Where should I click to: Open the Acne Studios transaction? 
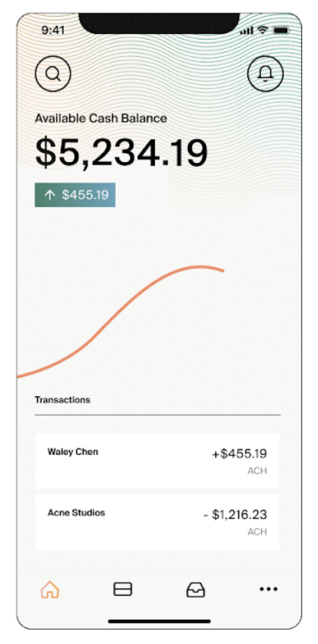click(x=157, y=522)
